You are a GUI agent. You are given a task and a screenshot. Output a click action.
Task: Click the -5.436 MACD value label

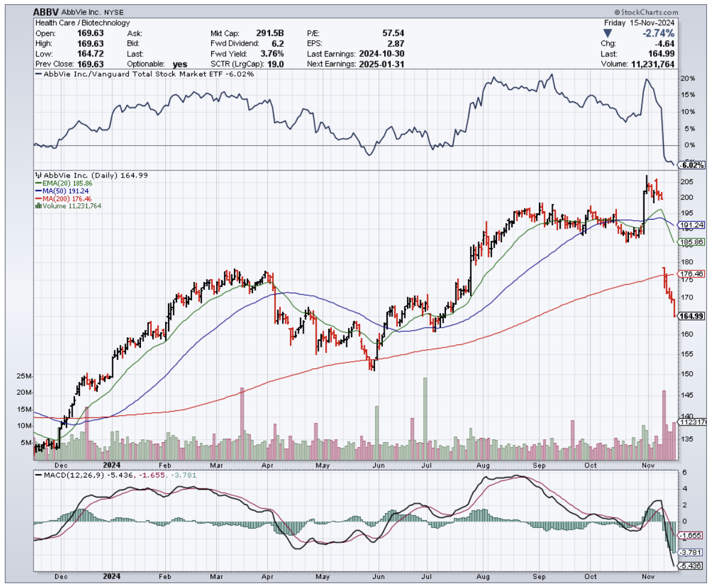pos(689,566)
